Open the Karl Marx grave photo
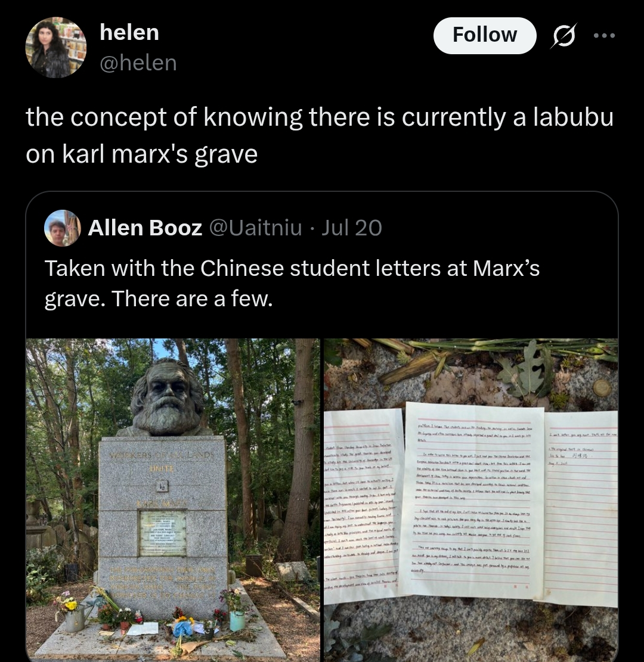The height and width of the screenshot is (662, 644). (173, 500)
